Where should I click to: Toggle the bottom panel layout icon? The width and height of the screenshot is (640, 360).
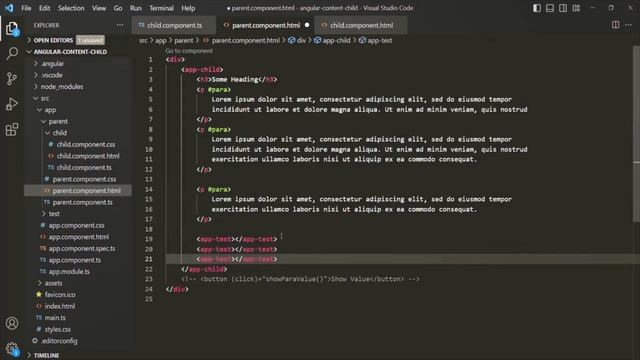(550, 8)
